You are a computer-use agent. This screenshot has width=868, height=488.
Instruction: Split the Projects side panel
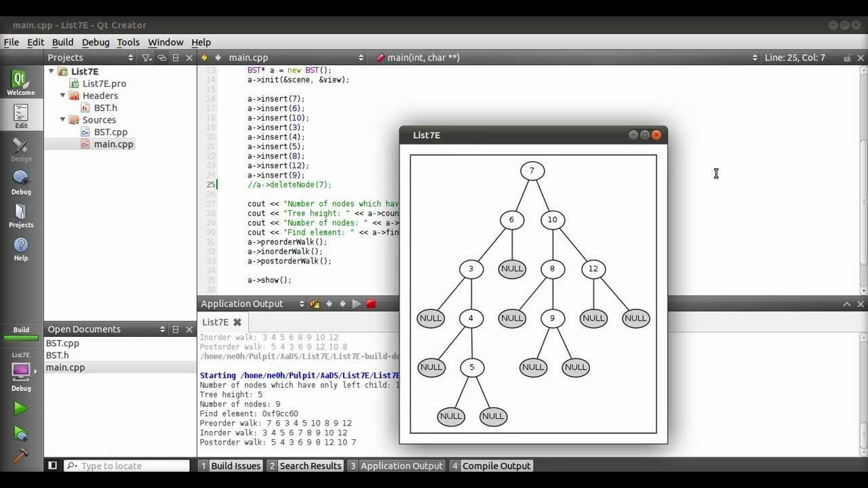[x=176, y=58]
